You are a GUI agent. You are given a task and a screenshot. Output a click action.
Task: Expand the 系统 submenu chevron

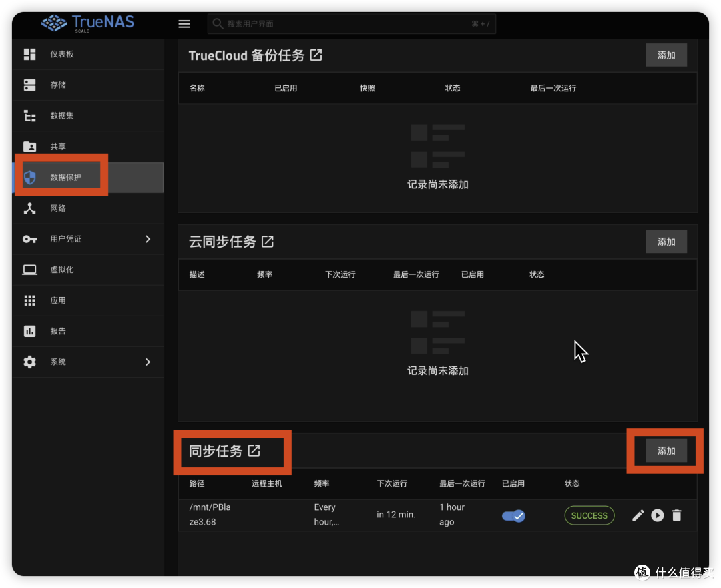pyautogui.click(x=148, y=362)
